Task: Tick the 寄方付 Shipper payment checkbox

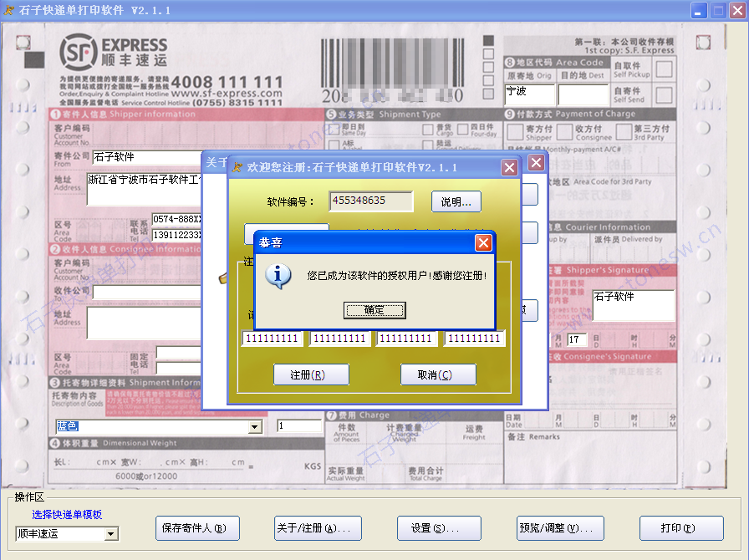Action: [514, 132]
